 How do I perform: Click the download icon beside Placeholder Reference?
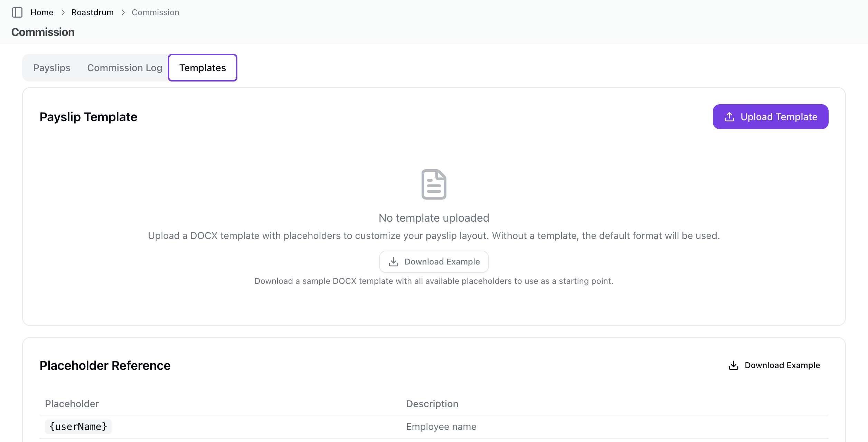coord(733,365)
